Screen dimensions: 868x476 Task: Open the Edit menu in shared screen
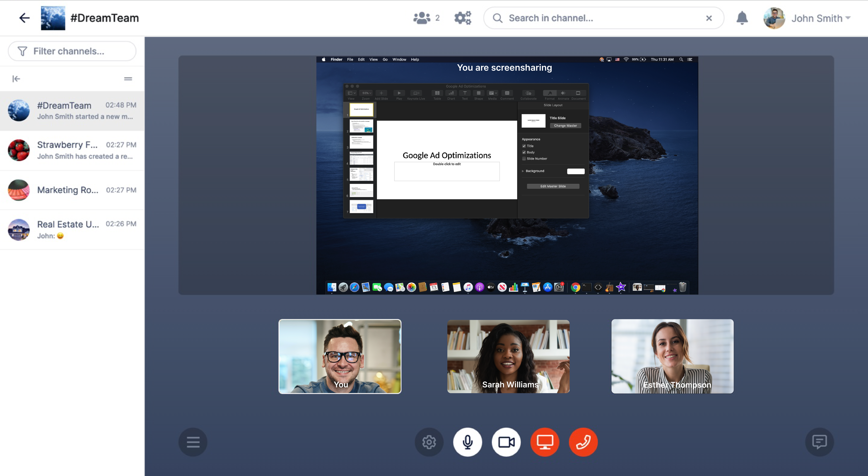point(361,59)
